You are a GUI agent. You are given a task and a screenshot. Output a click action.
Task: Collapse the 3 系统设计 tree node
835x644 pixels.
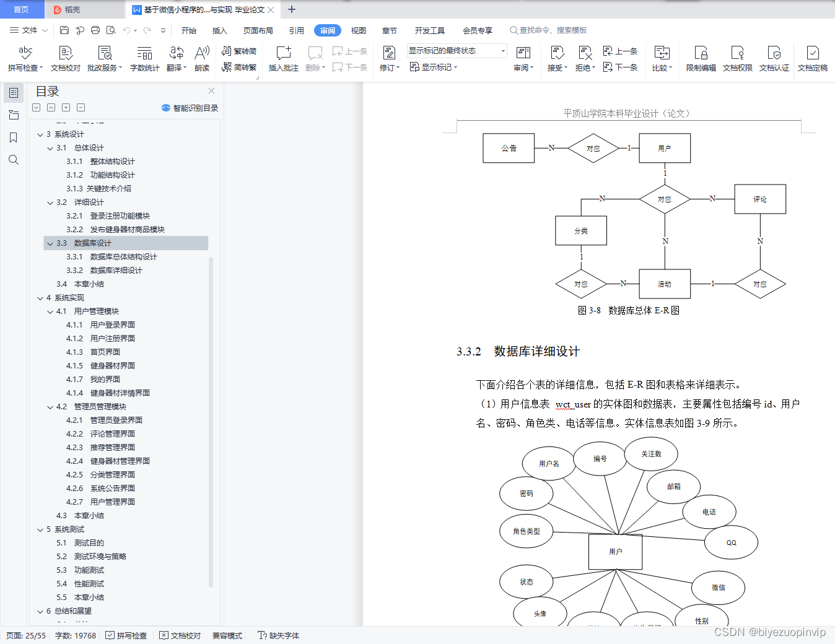(x=40, y=134)
